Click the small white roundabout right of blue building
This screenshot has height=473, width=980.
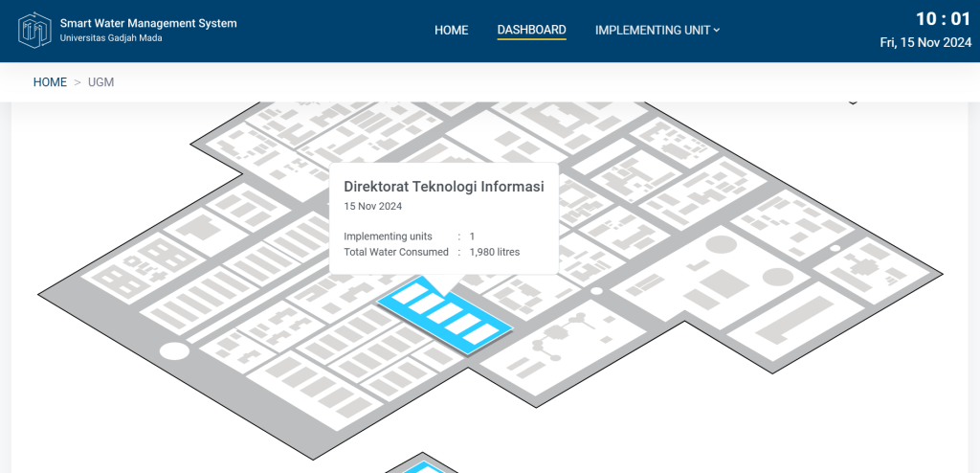(x=597, y=290)
